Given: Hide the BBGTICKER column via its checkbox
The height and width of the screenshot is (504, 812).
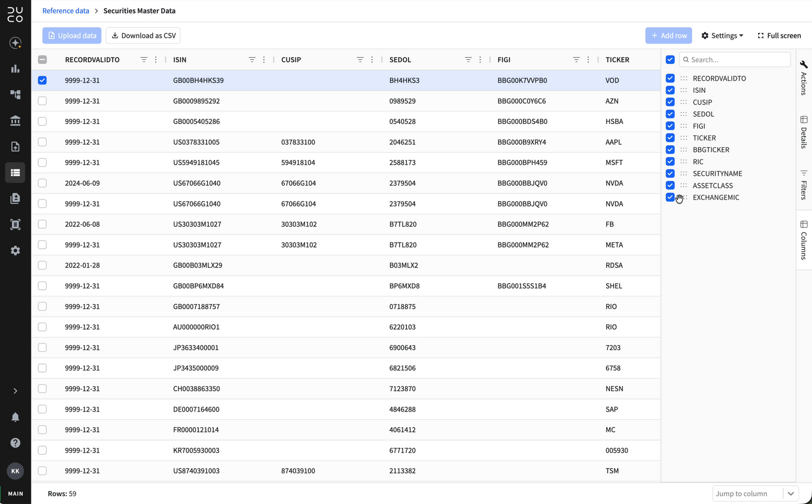Looking at the screenshot, I should point(670,150).
